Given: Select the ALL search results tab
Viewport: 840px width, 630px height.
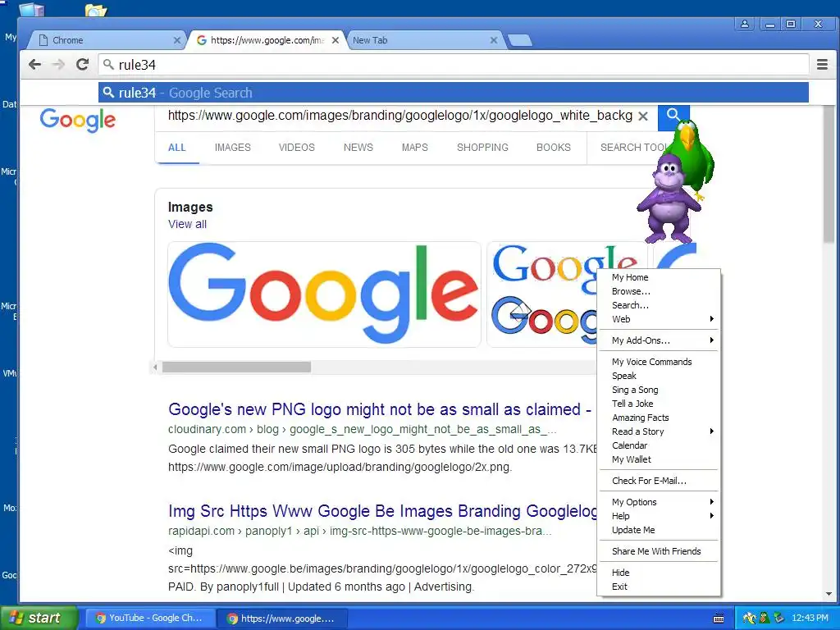Looking at the screenshot, I should [177, 148].
